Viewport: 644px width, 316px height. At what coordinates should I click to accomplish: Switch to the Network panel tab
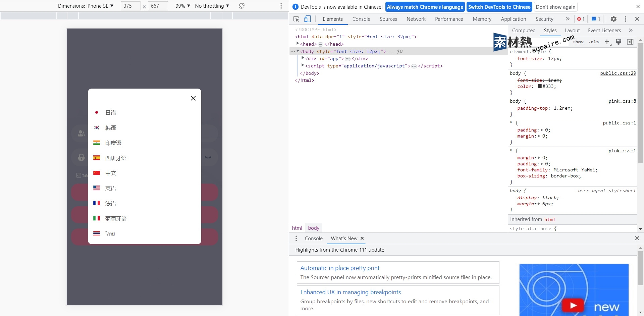(x=416, y=19)
